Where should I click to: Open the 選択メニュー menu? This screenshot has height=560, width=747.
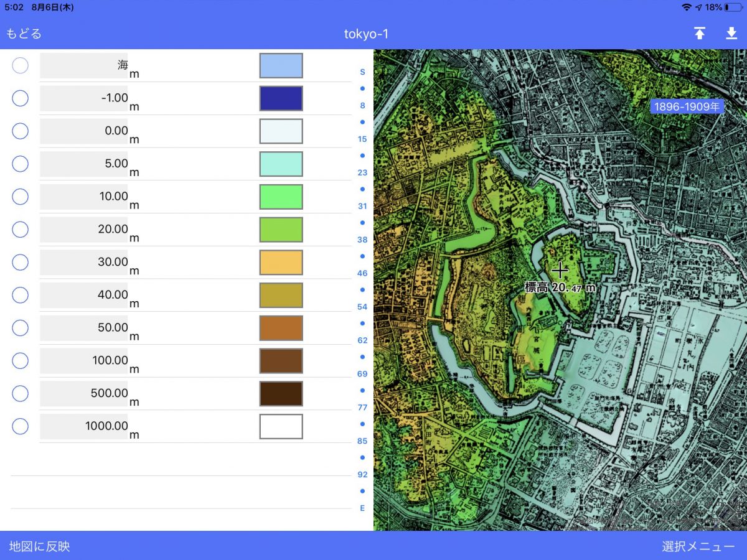point(698,546)
